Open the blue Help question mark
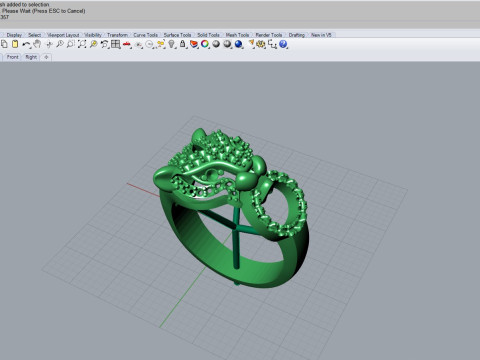Screen dimensions: 480x360 pos(283,44)
